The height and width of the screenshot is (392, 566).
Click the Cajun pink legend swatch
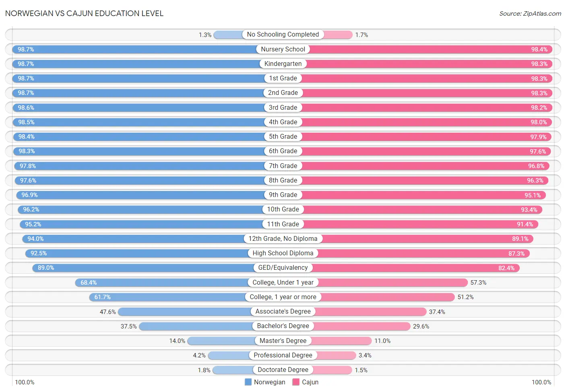click(x=296, y=382)
